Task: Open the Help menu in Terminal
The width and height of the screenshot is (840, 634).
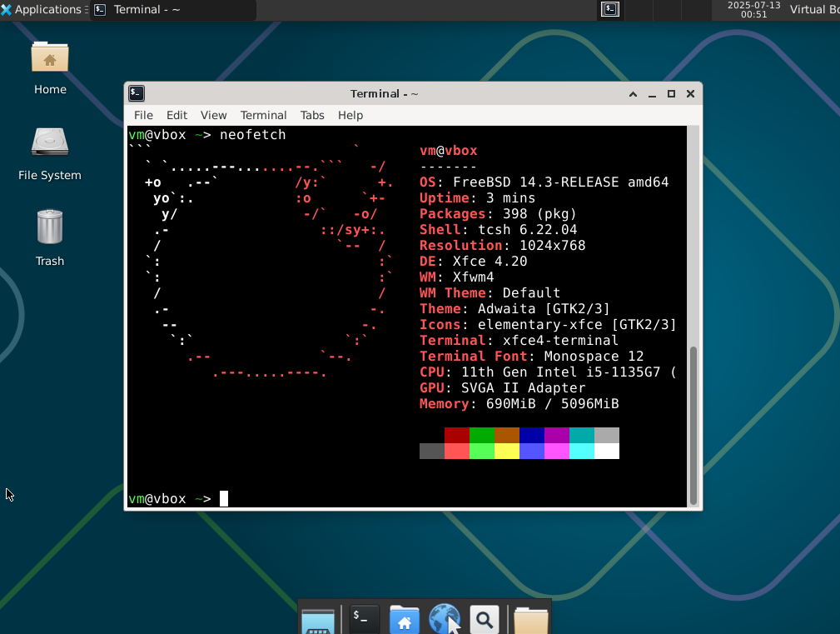Action: [350, 115]
